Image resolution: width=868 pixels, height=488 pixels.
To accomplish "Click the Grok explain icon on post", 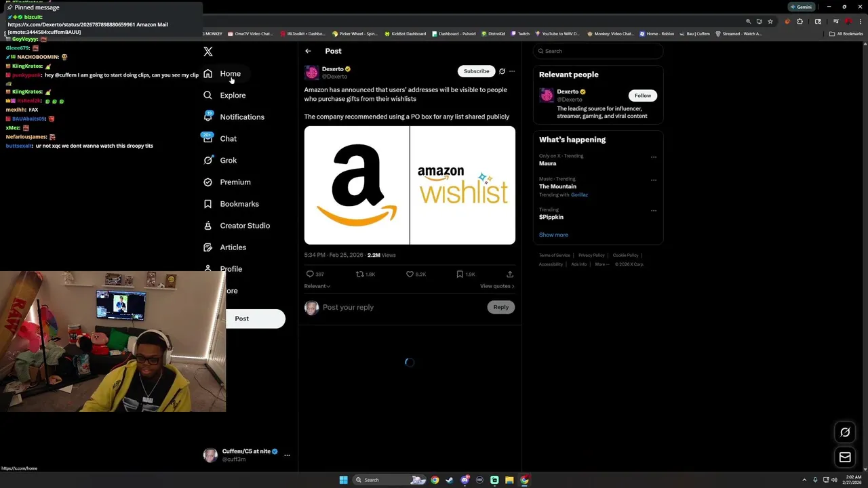I will (502, 71).
